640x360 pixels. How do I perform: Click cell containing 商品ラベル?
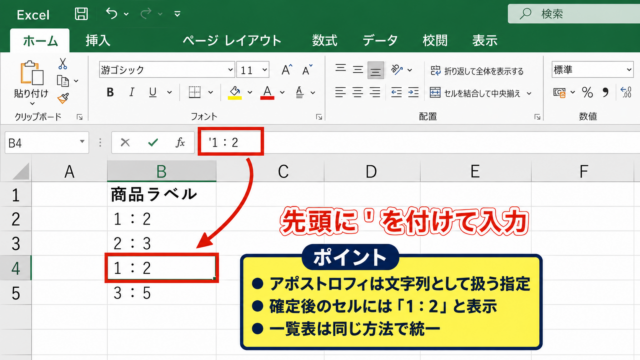point(162,194)
